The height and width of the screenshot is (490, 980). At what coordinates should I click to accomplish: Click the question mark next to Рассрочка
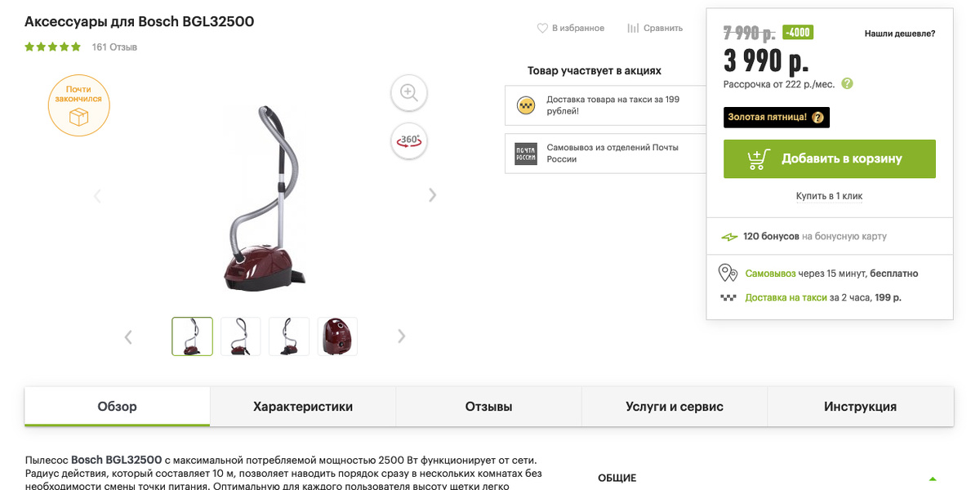pyautogui.click(x=848, y=83)
